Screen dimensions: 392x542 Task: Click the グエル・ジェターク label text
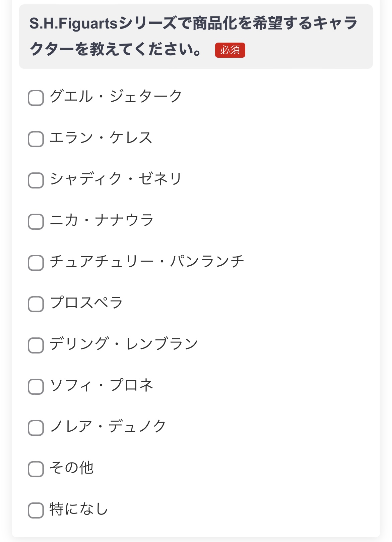(x=116, y=97)
